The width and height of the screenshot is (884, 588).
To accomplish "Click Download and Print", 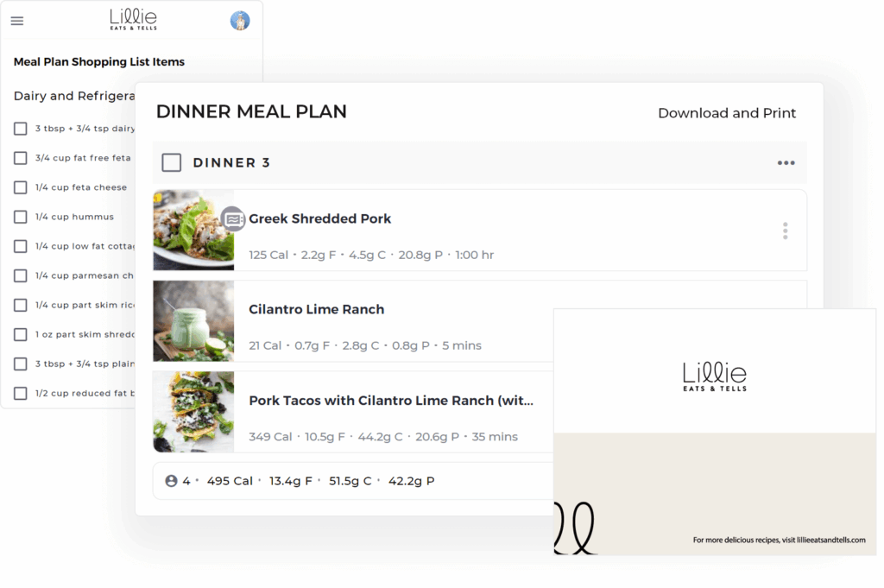I will point(726,113).
